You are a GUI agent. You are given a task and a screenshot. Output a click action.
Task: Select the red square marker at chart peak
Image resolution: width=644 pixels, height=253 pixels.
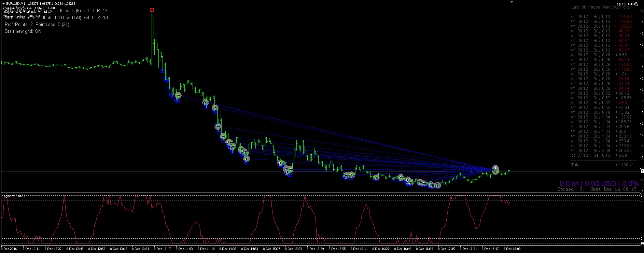point(152,10)
